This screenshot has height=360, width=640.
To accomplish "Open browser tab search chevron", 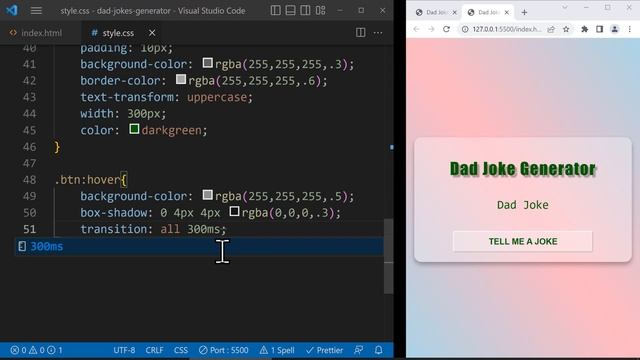I will [565, 7].
